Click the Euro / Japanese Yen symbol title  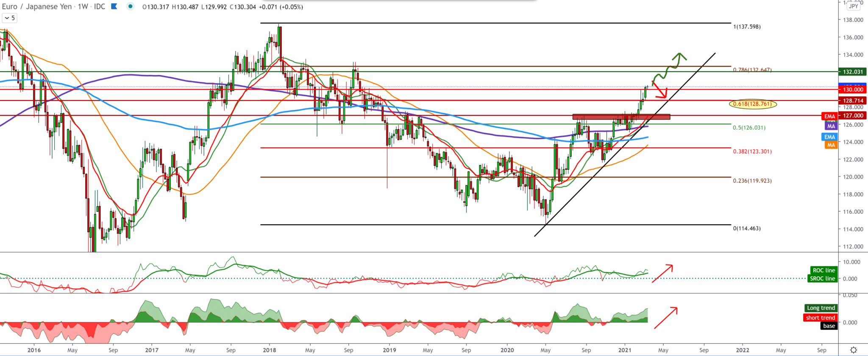pos(36,6)
